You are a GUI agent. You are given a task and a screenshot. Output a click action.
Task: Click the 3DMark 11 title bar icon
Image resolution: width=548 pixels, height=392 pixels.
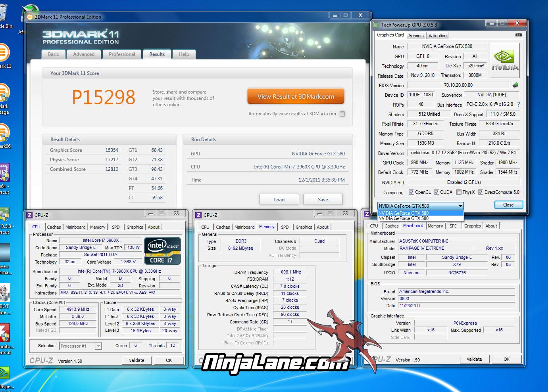coord(30,17)
